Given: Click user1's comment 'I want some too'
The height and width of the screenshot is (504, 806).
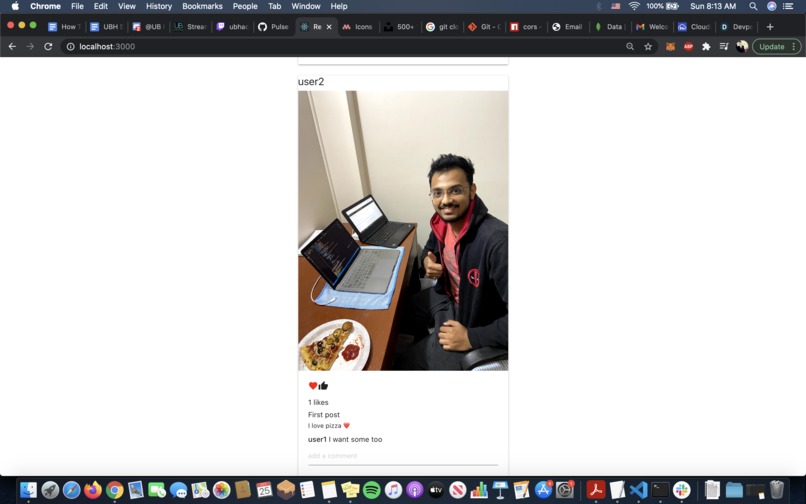Looking at the screenshot, I should click(x=345, y=439).
